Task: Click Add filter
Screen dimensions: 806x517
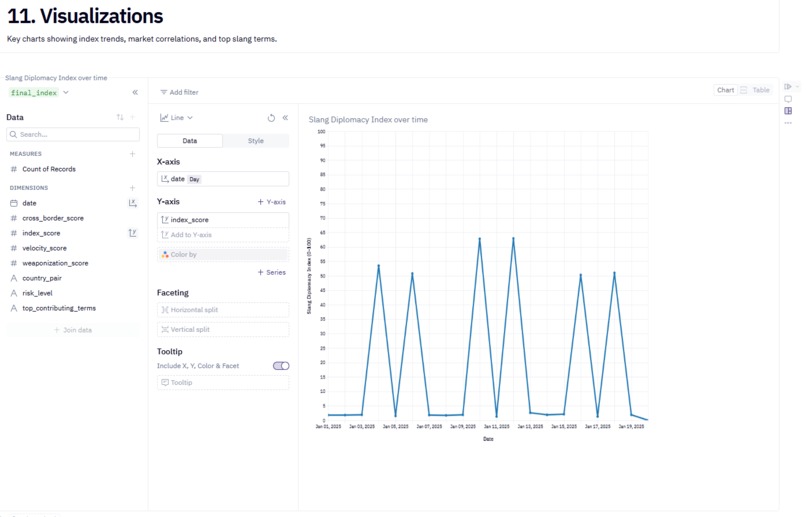Action: click(179, 92)
